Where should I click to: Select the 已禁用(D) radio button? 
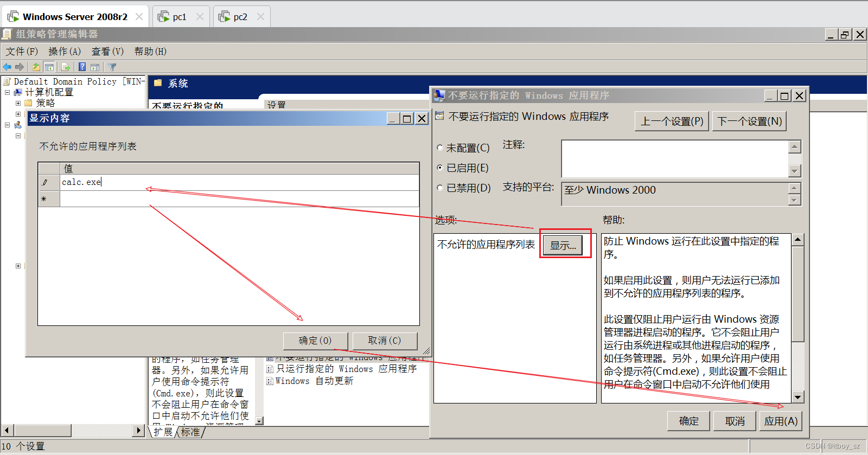click(440, 188)
